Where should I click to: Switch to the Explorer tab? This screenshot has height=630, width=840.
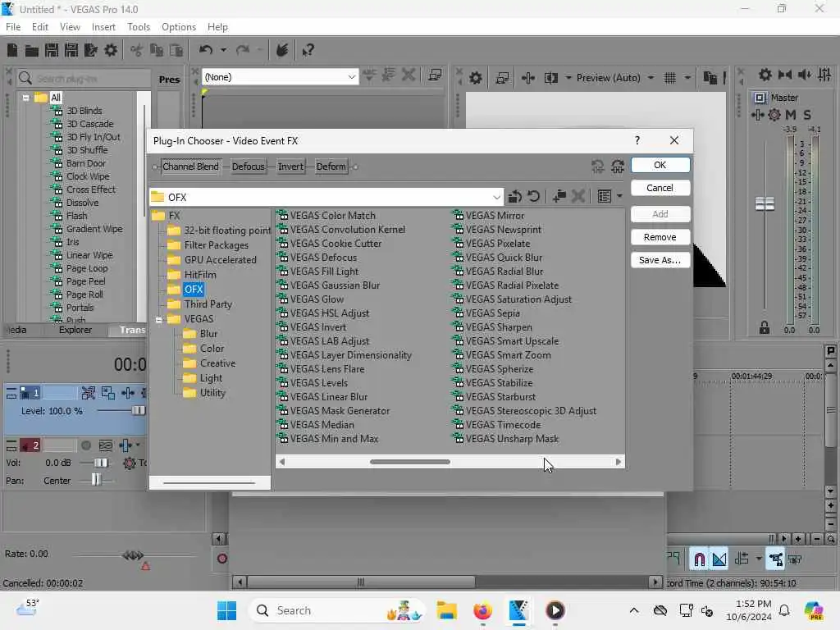pyautogui.click(x=75, y=330)
